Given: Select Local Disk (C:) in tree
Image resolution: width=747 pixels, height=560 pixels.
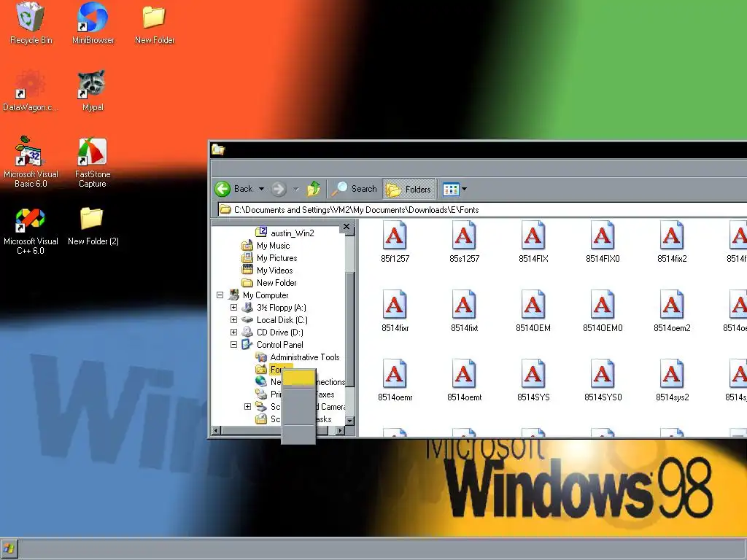Looking at the screenshot, I should [x=274, y=320].
